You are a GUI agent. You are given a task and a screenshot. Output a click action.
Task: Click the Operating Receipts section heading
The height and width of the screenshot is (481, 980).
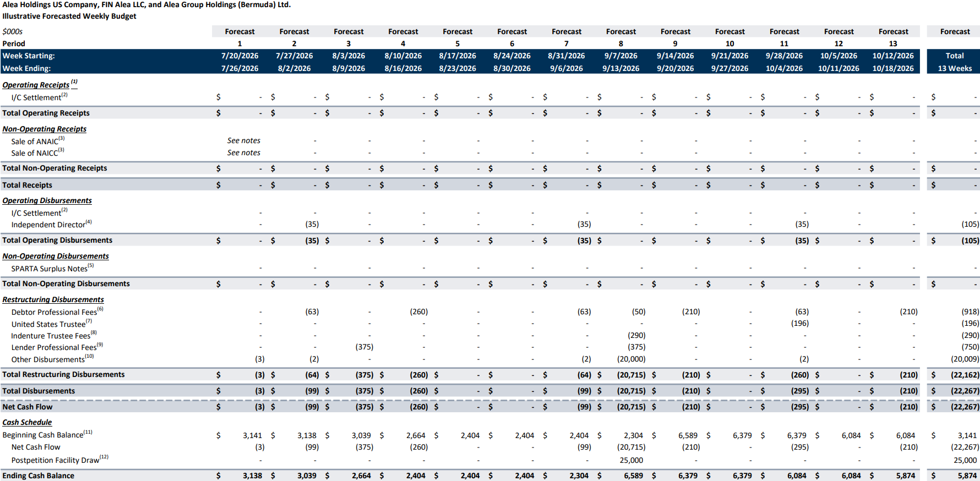[x=36, y=85]
